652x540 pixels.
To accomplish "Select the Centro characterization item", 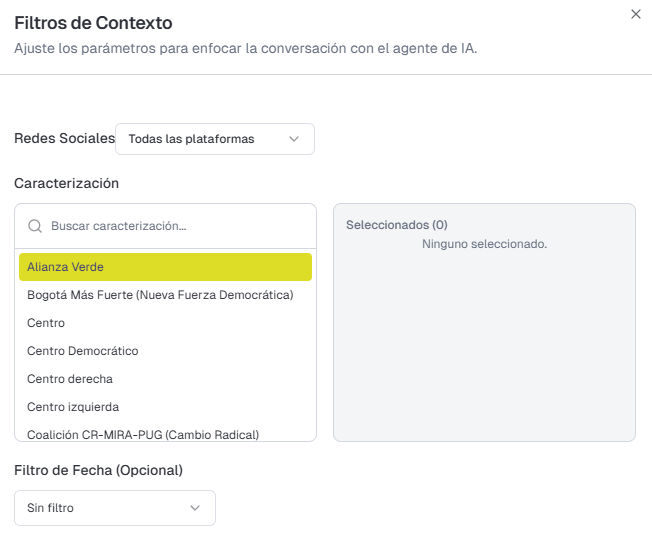I will point(46,323).
